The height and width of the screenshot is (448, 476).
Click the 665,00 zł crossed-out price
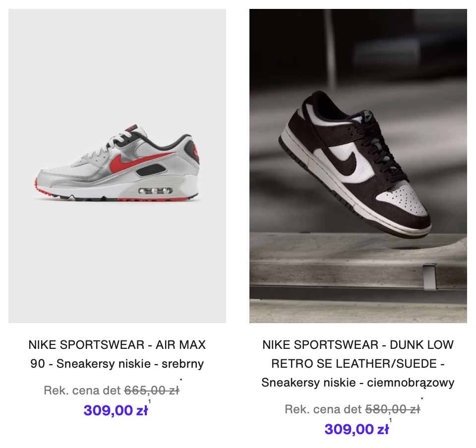tap(151, 391)
